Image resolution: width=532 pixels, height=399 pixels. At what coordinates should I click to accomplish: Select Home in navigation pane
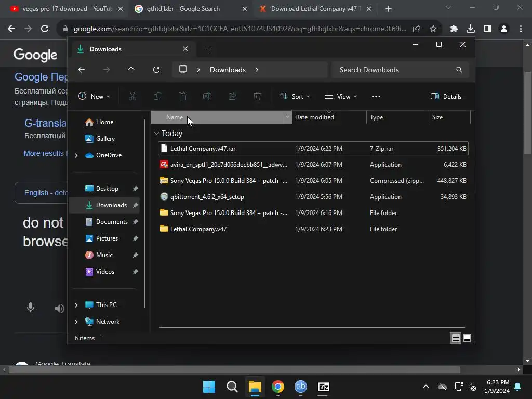(105, 122)
